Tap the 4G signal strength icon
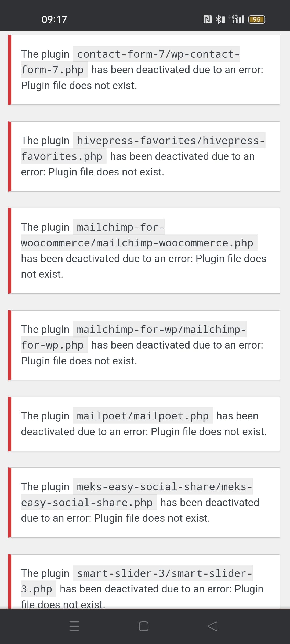Screen dimensions: 290x644 point(236,19)
